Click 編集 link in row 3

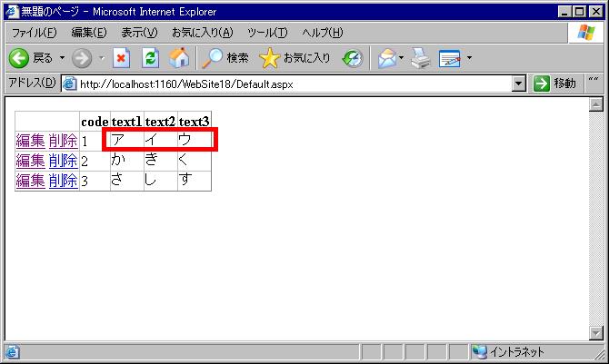point(31,181)
